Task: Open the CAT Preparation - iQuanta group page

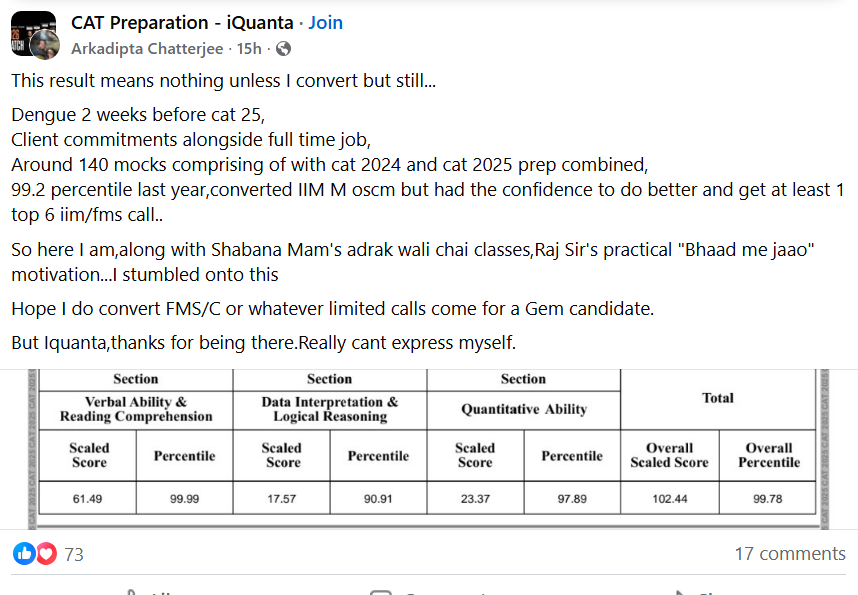Action: [x=182, y=22]
